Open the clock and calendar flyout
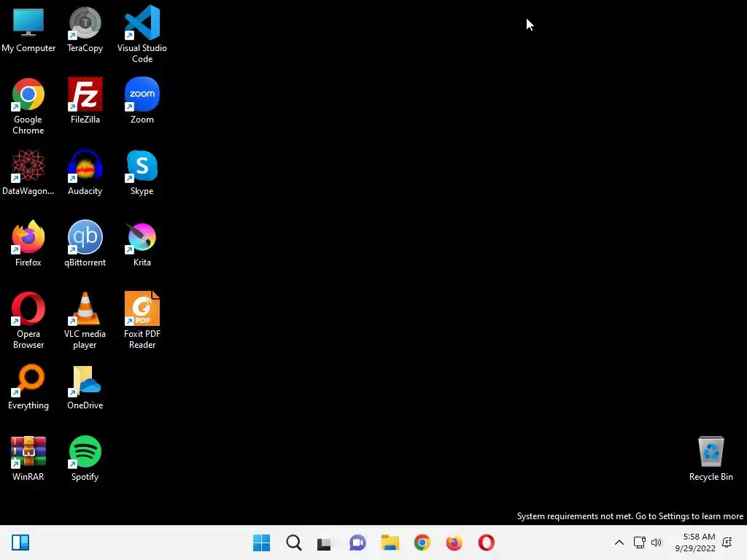This screenshot has width=747, height=560. [x=695, y=542]
